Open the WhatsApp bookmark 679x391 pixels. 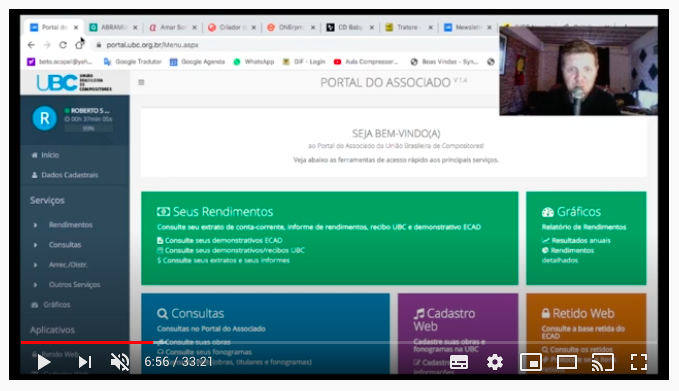point(254,62)
